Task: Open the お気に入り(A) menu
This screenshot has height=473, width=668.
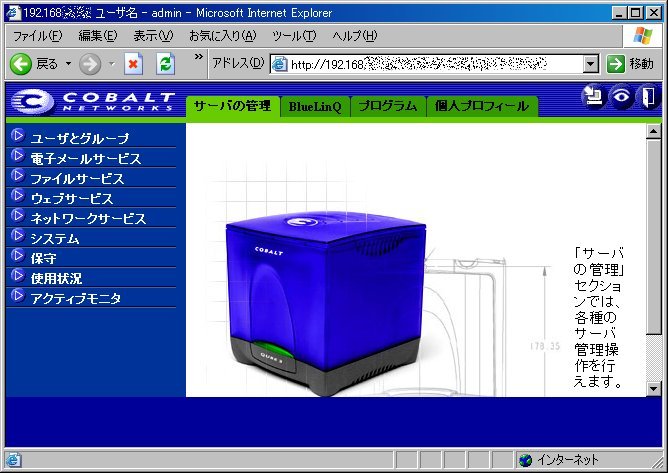Action: [x=222, y=36]
